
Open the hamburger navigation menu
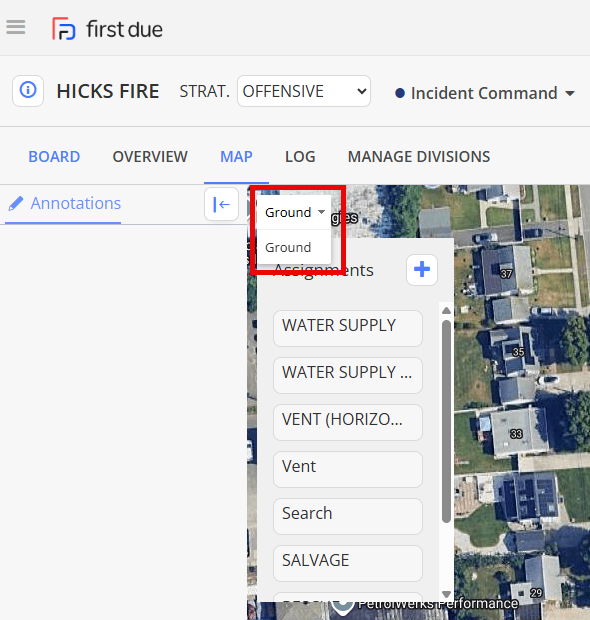(x=16, y=27)
